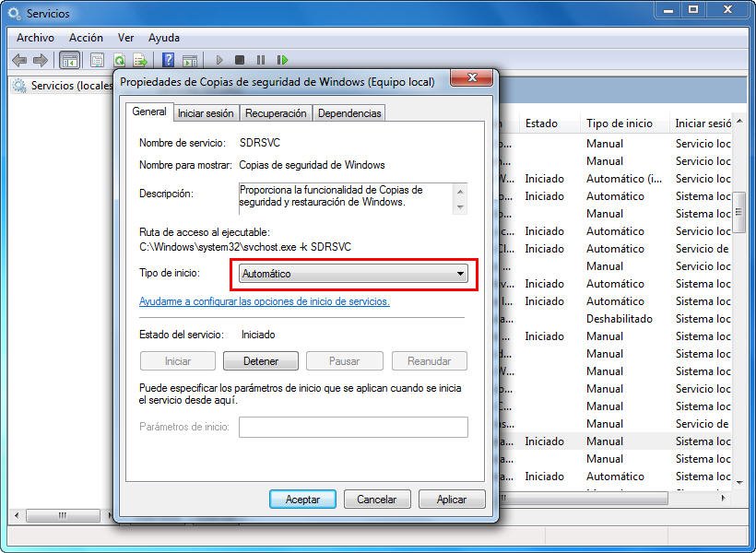Click the Iniciado service status text in dialog
756x553 pixels.
pyautogui.click(x=258, y=335)
